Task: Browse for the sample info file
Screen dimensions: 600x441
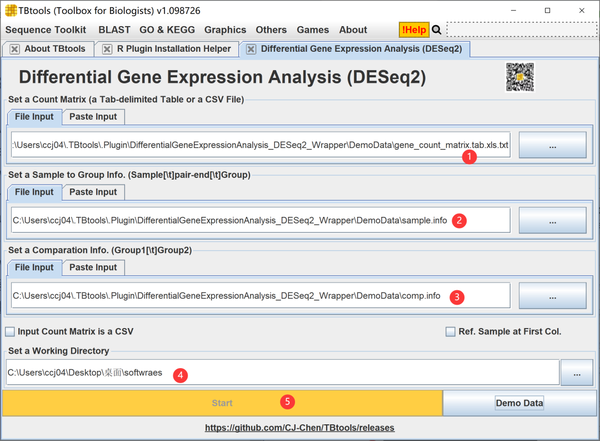Action: (553, 220)
